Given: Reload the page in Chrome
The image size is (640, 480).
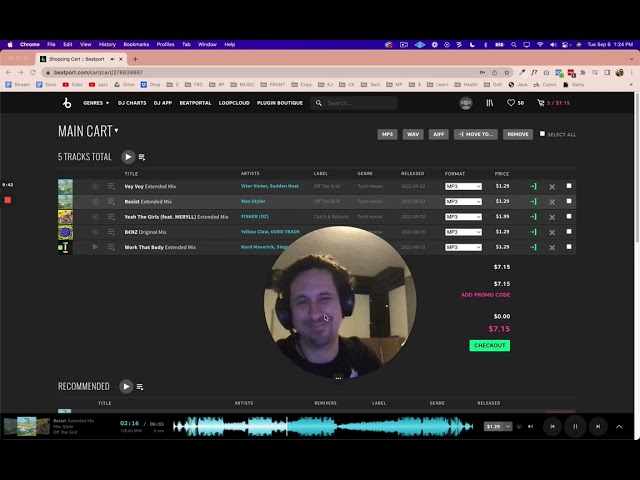Looking at the screenshot, I should click(33, 72).
